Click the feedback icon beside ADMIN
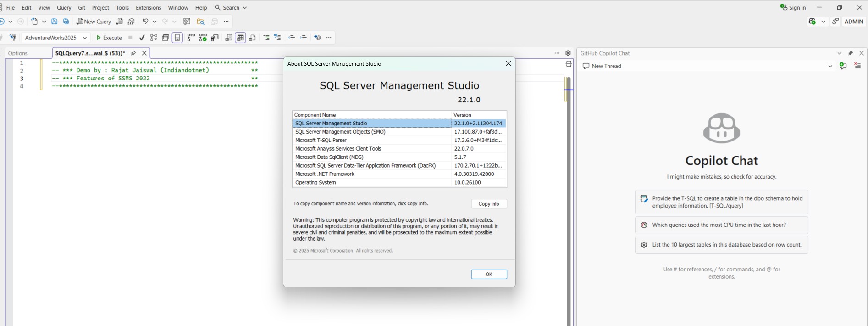This screenshot has width=868, height=326. tap(835, 22)
